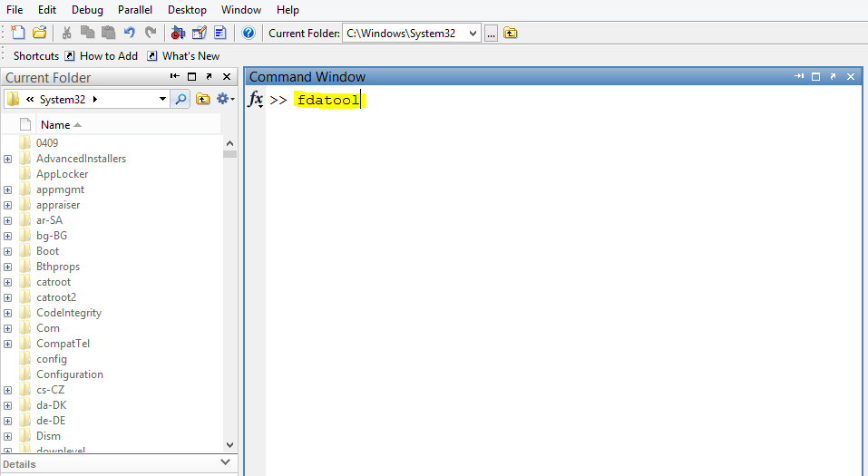This screenshot has height=476, width=868.
Task: Select the AppLocker folder
Action: pos(62,174)
